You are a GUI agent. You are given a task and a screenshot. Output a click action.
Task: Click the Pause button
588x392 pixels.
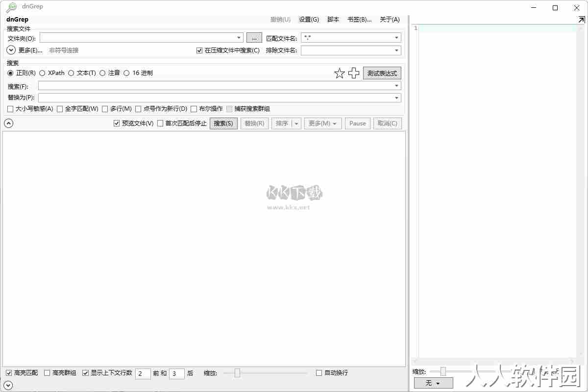[358, 123]
